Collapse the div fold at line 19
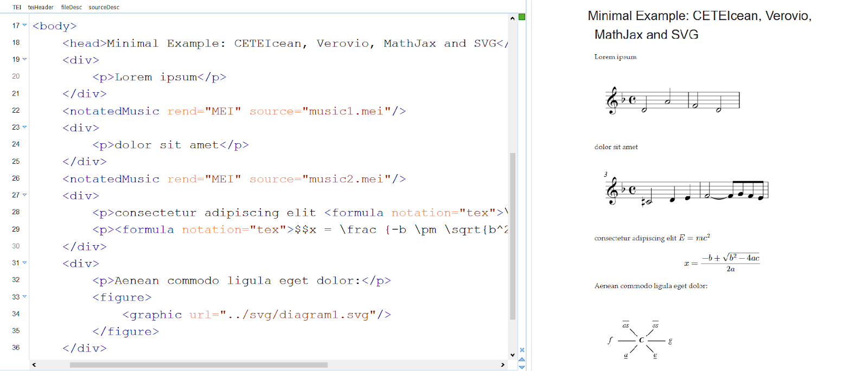Viewport: 868px width, 371px height. coord(24,60)
